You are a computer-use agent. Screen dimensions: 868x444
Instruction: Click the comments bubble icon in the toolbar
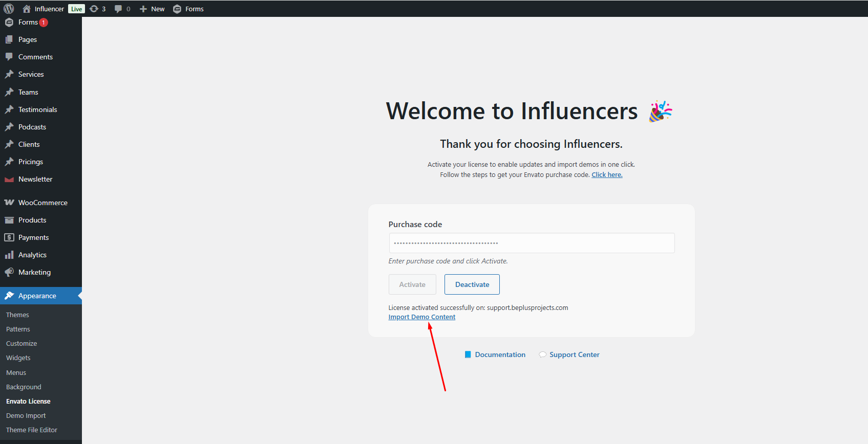pos(118,8)
